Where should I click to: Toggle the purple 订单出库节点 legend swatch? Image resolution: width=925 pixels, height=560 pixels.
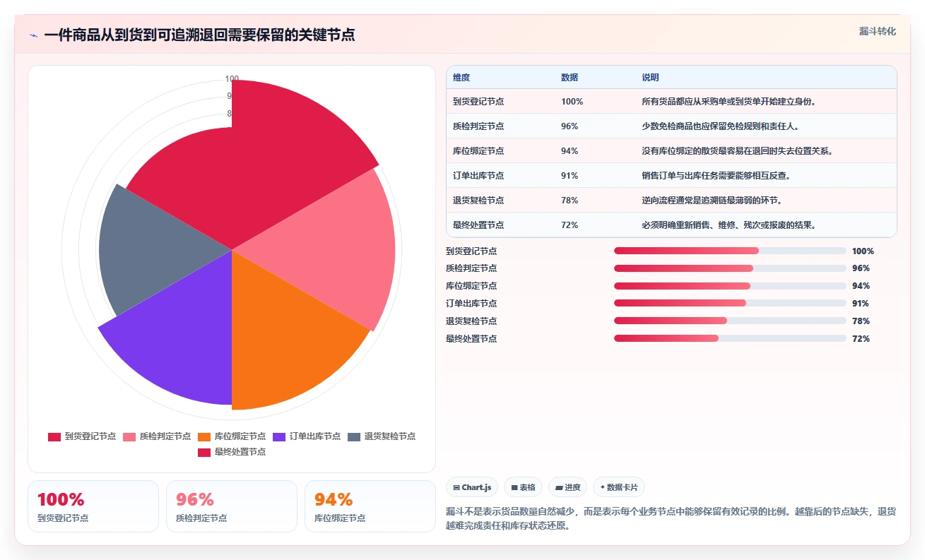click(x=279, y=436)
